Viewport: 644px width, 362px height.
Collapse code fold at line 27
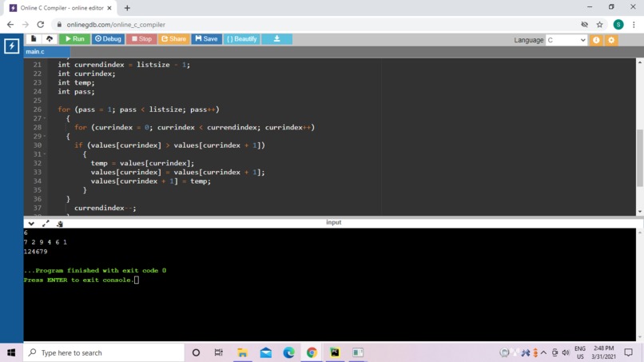click(x=45, y=118)
